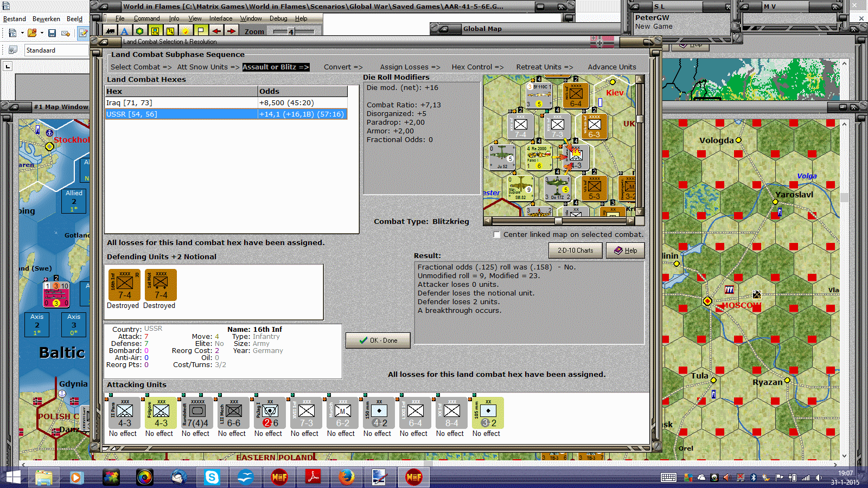
Task: Open the Standaard style dropdown
Action: point(56,50)
